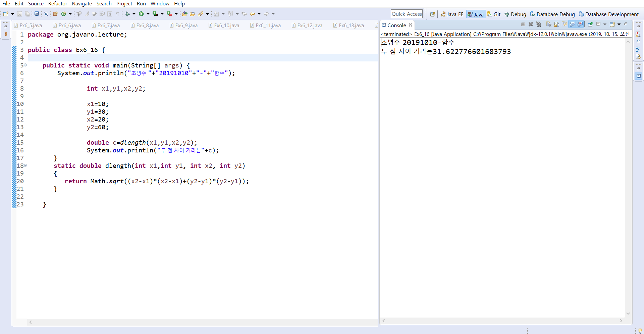
Task: Open the Project menu
Action: coord(124,3)
